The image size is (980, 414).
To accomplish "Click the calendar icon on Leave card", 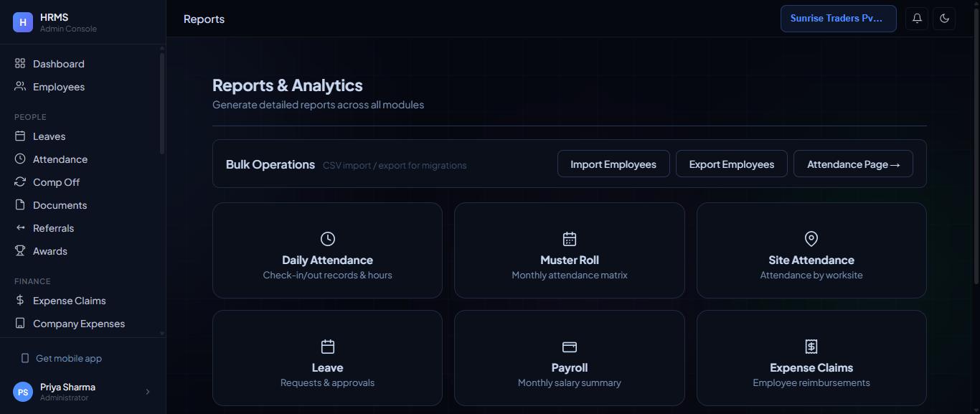I will pyautogui.click(x=327, y=347).
